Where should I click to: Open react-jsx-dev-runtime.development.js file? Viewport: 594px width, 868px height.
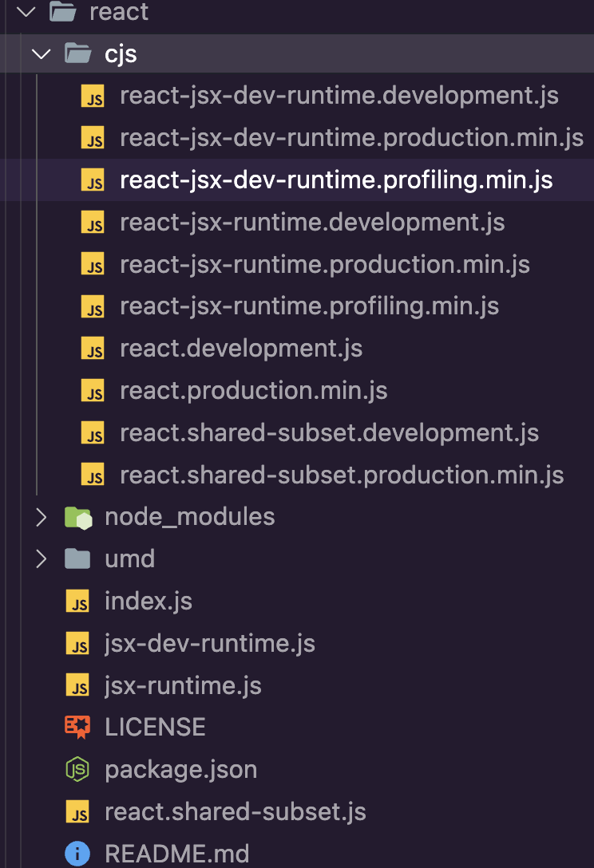(339, 96)
